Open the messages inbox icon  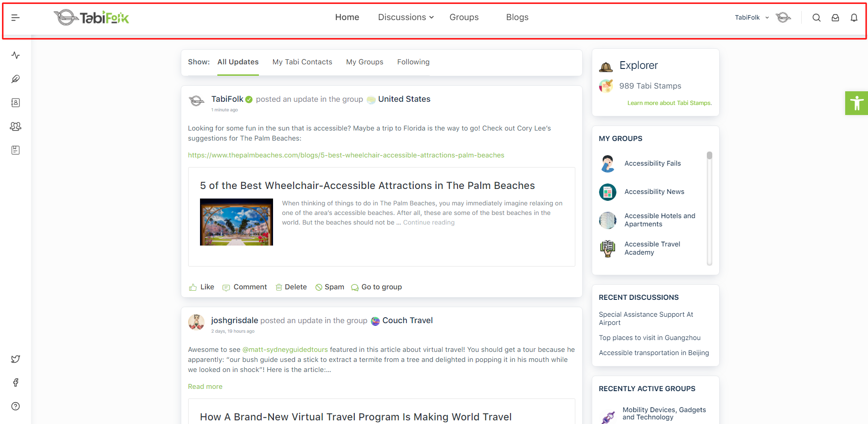point(835,17)
